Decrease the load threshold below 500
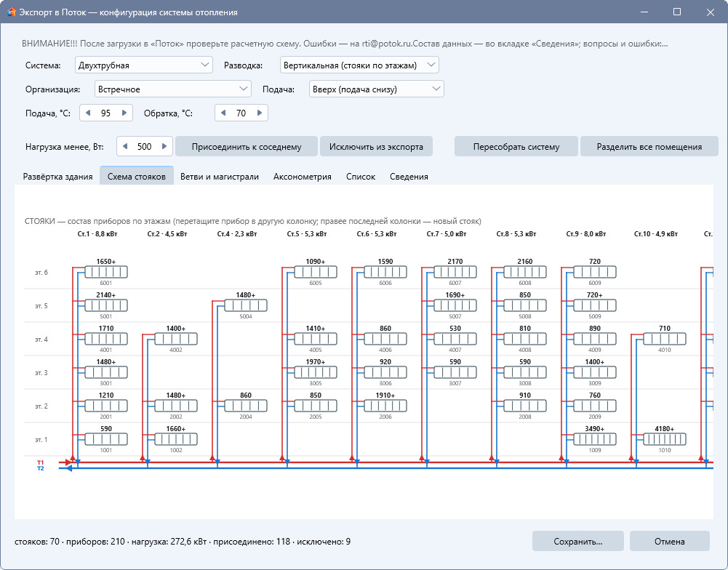Image resolution: width=728 pixels, height=570 pixels. point(125,146)
